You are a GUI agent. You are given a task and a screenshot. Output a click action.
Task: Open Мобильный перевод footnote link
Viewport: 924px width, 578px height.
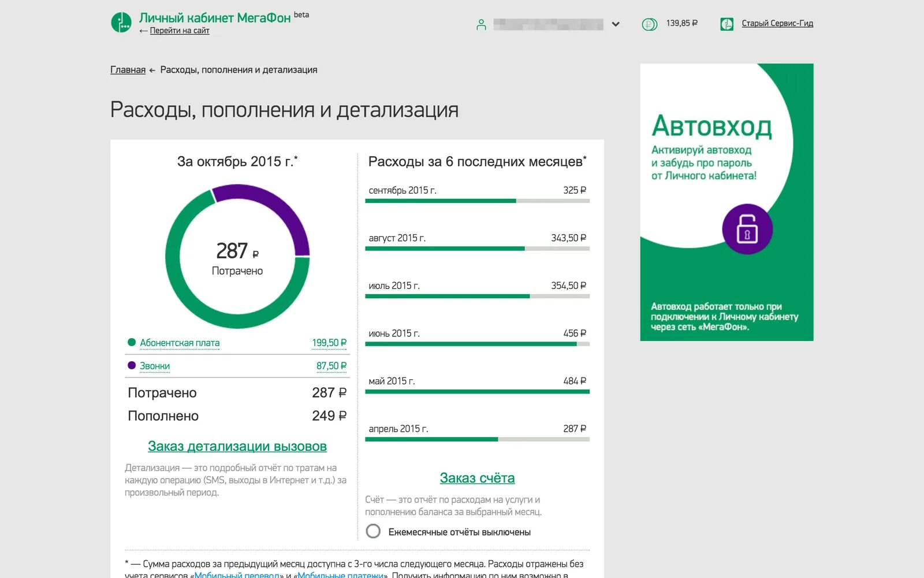tap(237, 575)
